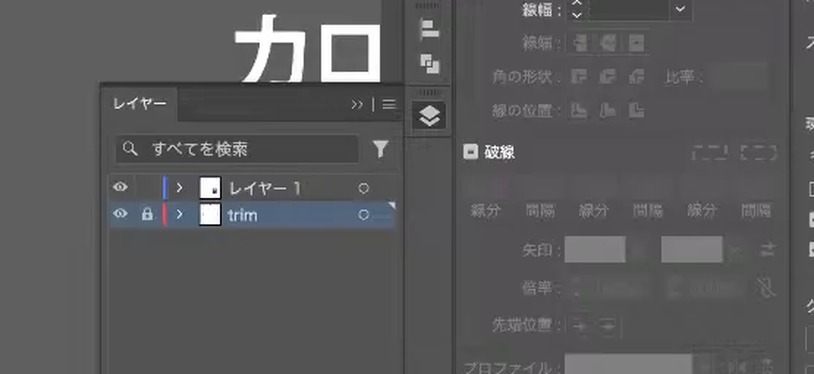Click the red color bar of trim
This screenshot has height=374, width=814.
coord(165,215)
